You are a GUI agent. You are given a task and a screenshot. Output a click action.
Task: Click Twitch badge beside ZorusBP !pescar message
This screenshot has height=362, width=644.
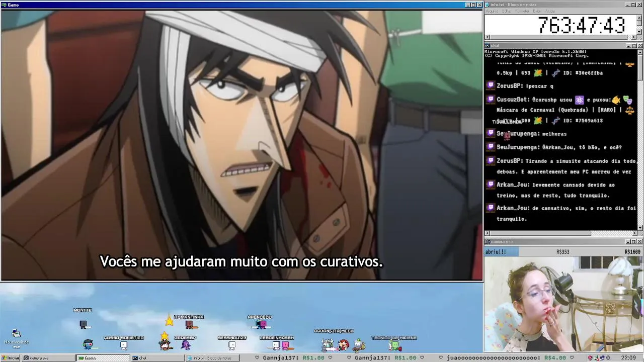coord(491,86)
